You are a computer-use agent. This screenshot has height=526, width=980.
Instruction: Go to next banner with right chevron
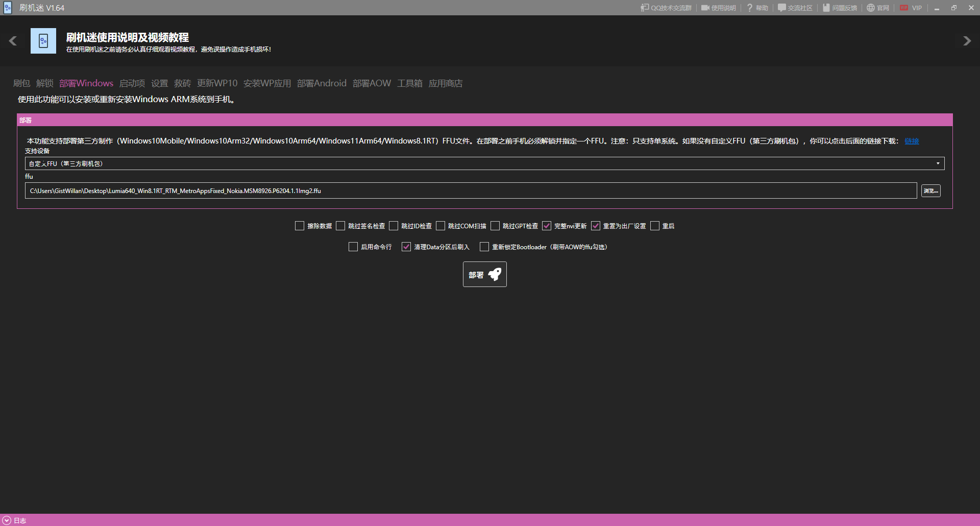(967, 41)
